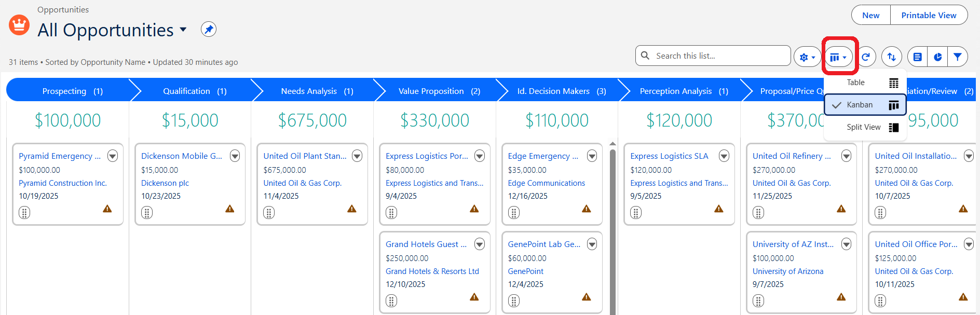
Task: Select Split View display option
Action: (865, 127)
